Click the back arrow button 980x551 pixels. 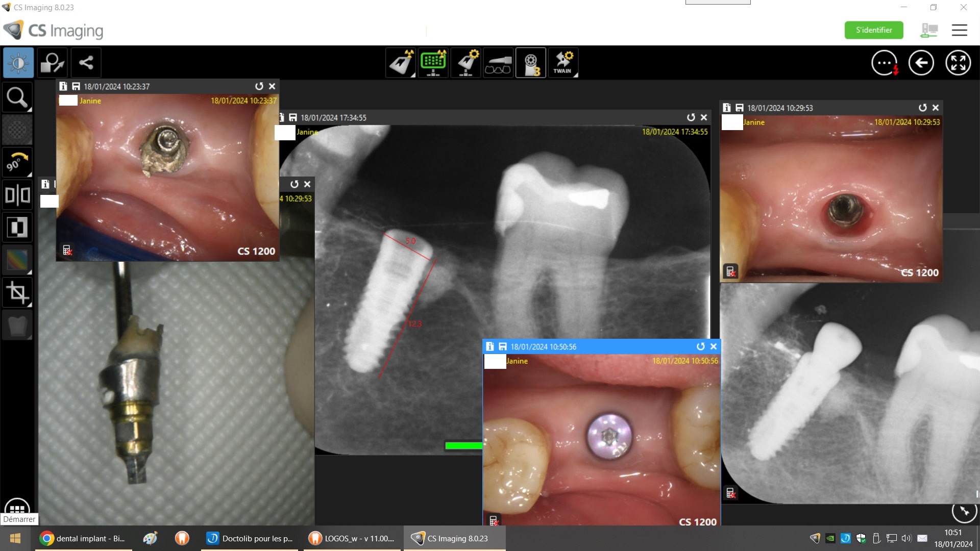[921, 63]
